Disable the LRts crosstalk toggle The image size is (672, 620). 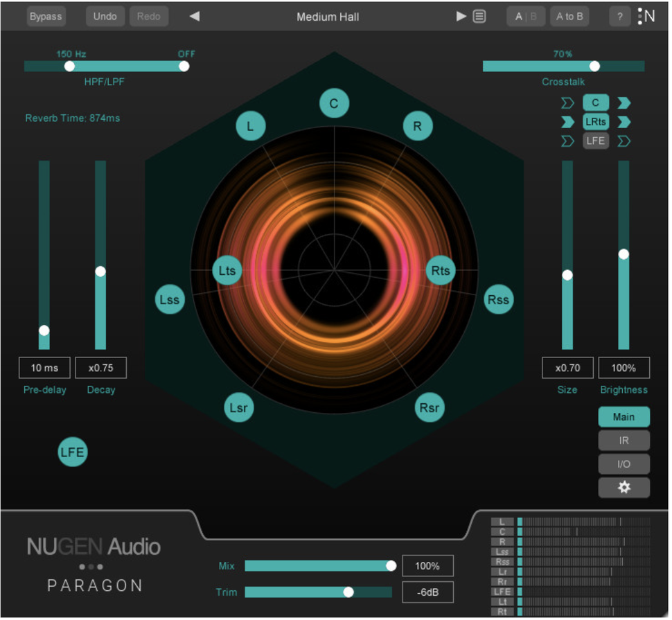point(596,121)
